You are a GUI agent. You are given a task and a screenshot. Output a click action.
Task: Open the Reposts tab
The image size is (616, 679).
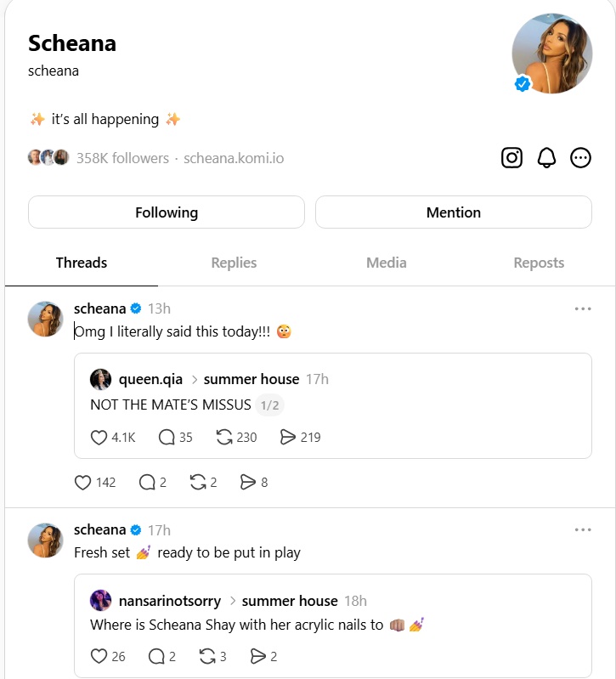539,263
